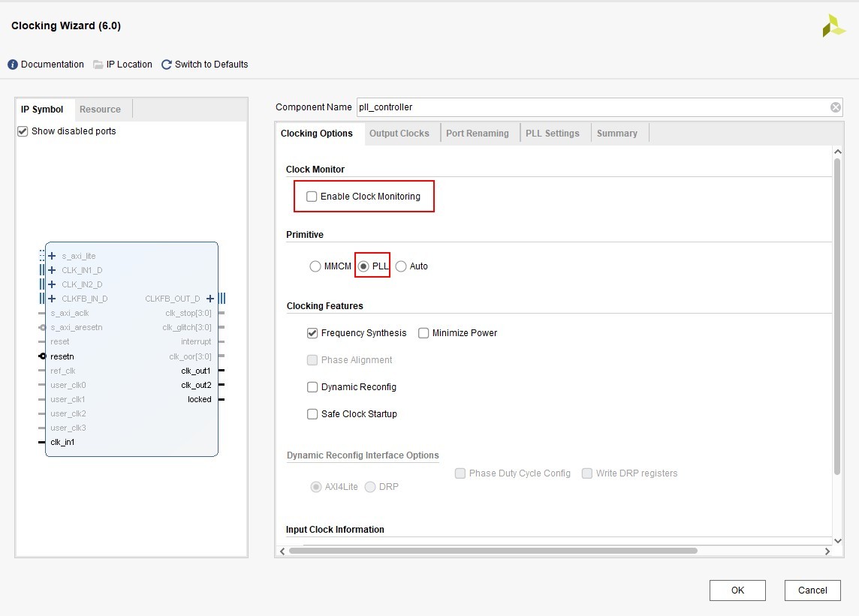
Task: Click the s_axi_aclk port label
Action: [x=70, y=313]
